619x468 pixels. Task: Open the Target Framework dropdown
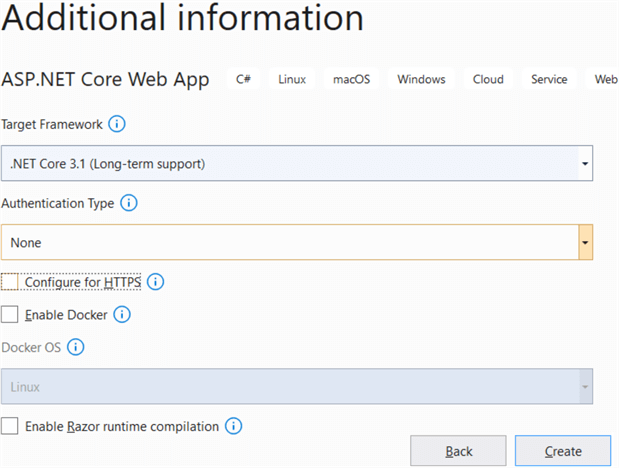coord(297,163)
